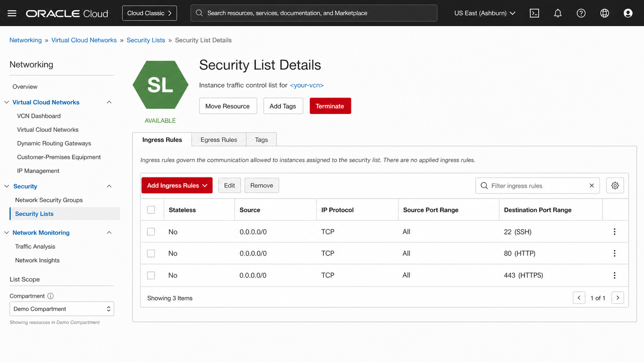Go to Networking breadcrumb link
The image size is (644, 362).
pos(25,40)
